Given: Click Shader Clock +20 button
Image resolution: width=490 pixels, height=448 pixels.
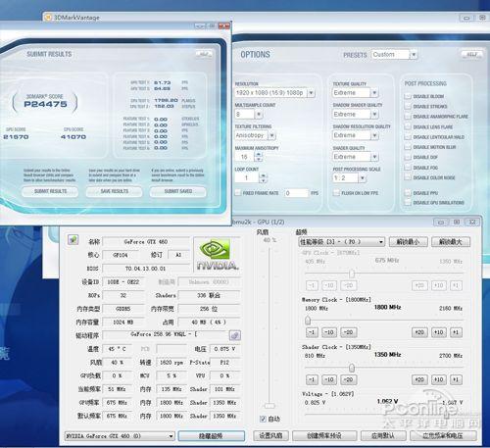Looking at the screenshot, I should point(419,379).
